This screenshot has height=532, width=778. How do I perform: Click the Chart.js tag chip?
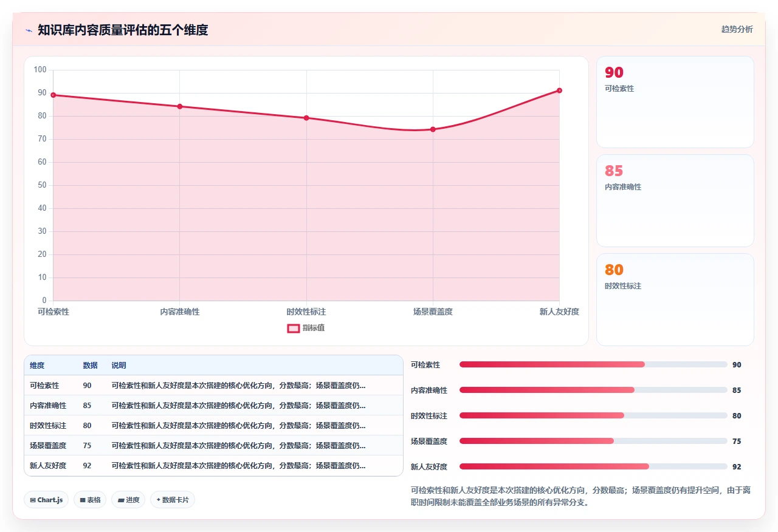tap(46, 500)
